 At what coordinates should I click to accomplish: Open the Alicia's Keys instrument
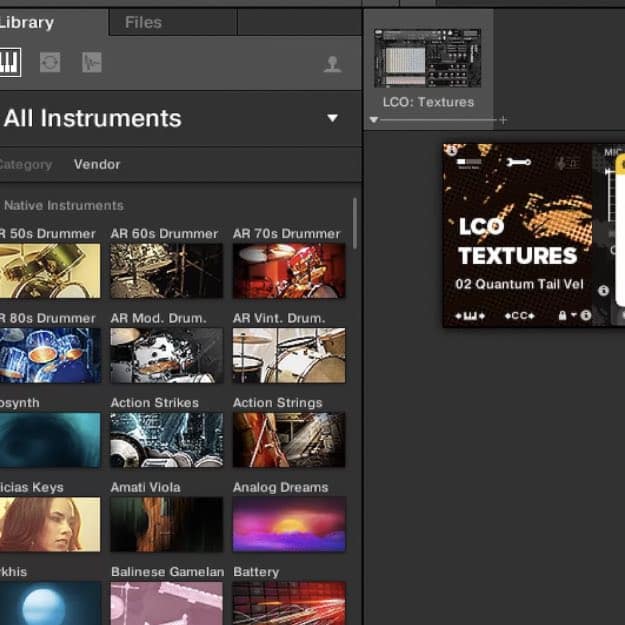click(50, 524)
